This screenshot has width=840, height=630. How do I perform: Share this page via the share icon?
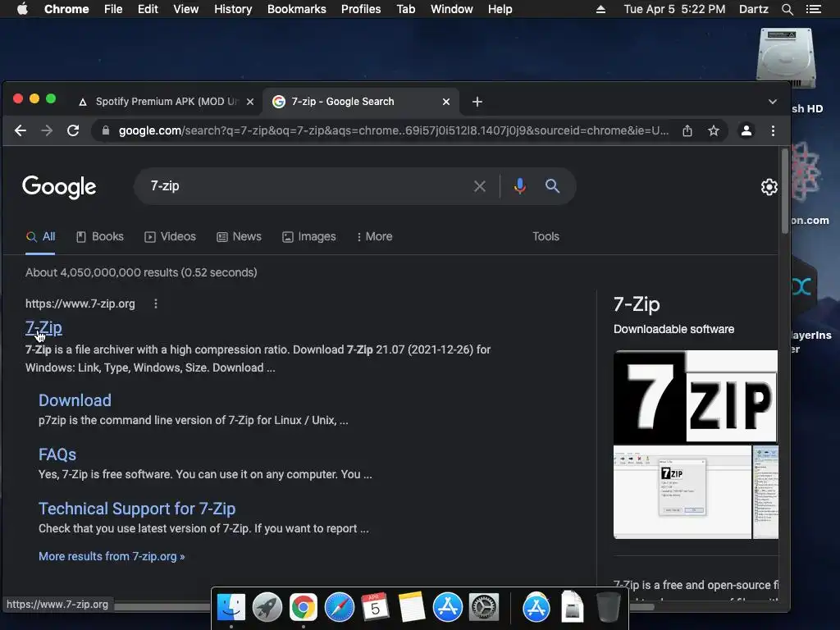click(x=687, y=130)
